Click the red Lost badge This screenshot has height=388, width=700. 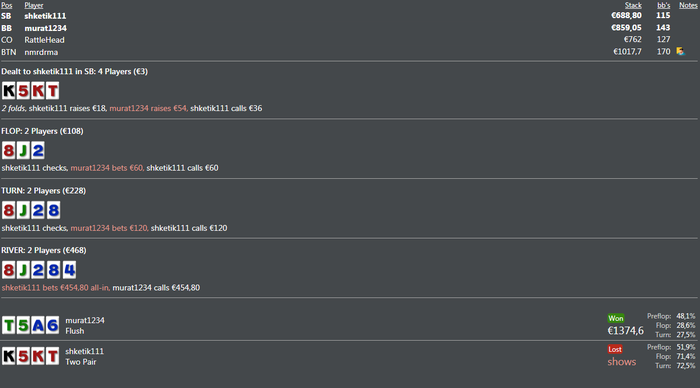click(615, 349)
